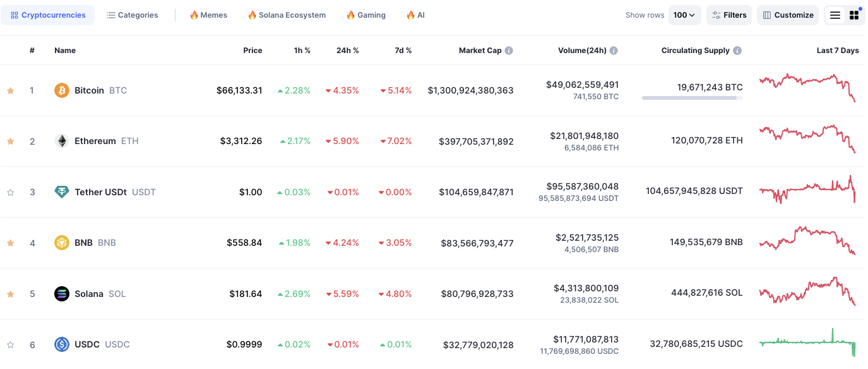Screen dimensions: 868x369
Task: Switch to grid view layout
Action: point(854,15)
